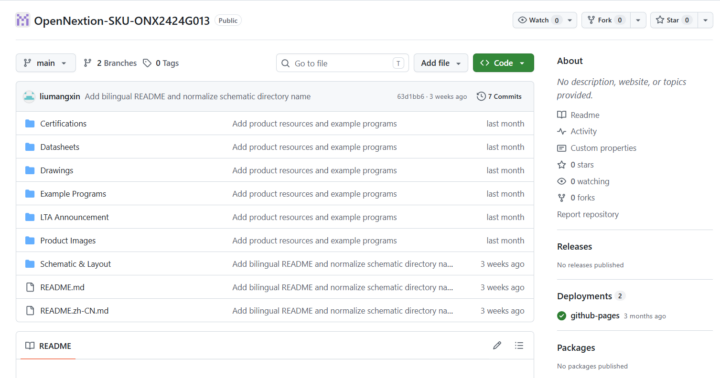The width and height of the screenshot is (720, 378).
Task: View the 2 Branches link
Action: [x=110, y=63]
